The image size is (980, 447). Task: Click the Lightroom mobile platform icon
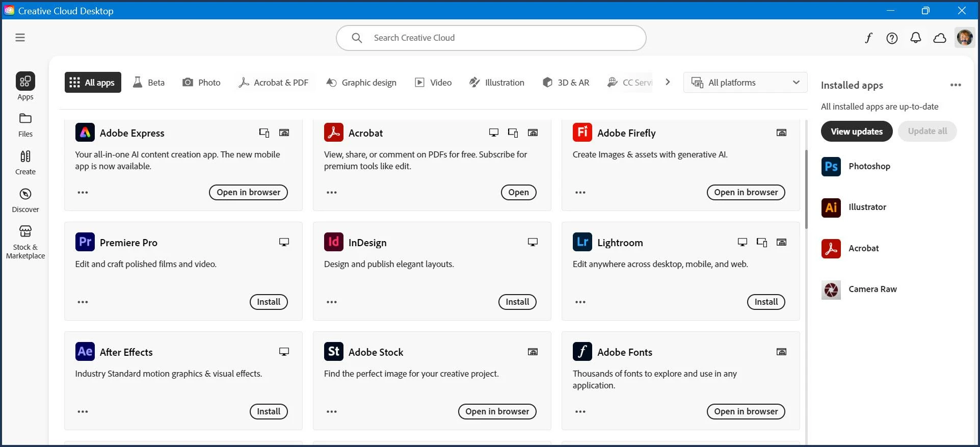762,243
